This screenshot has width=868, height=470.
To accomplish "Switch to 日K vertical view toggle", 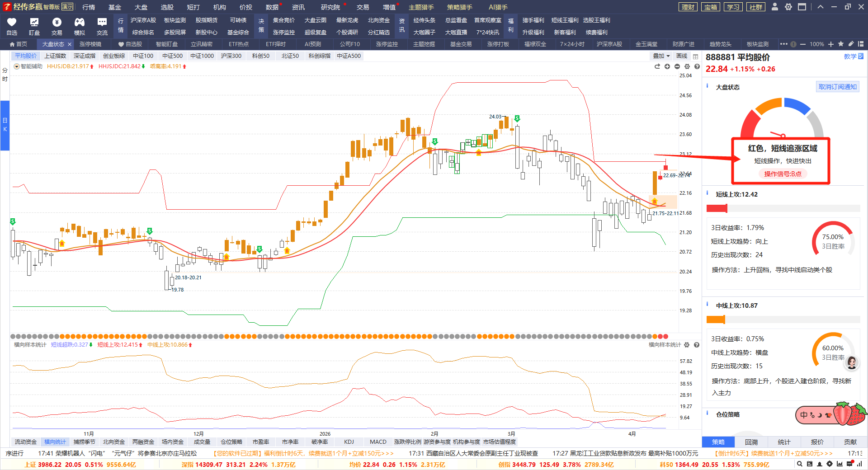I will 5,125.
